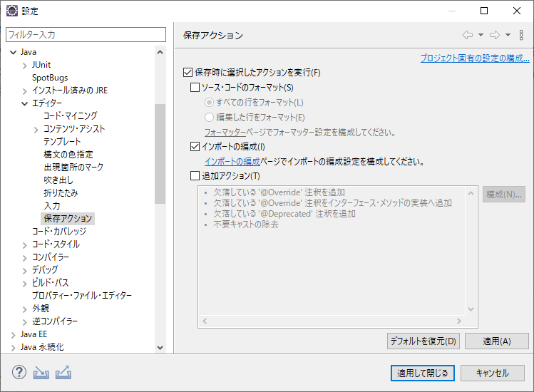Click the forward navigation arrow icon
The height and width of the screenshot is (392, 534).
point(495,35)
